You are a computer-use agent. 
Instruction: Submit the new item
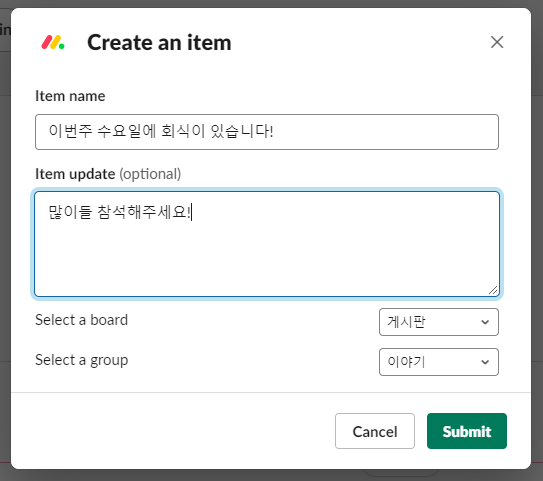(x=466, y=431)
